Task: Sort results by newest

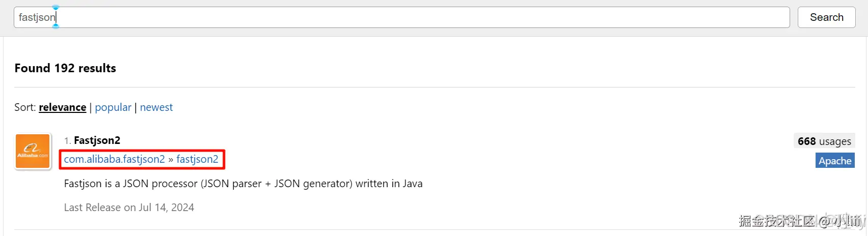Action: coord(156,107)
